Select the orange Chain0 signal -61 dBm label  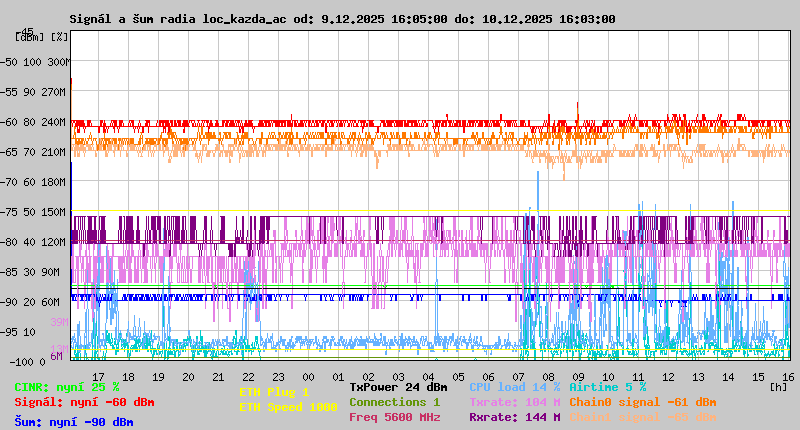642,402
